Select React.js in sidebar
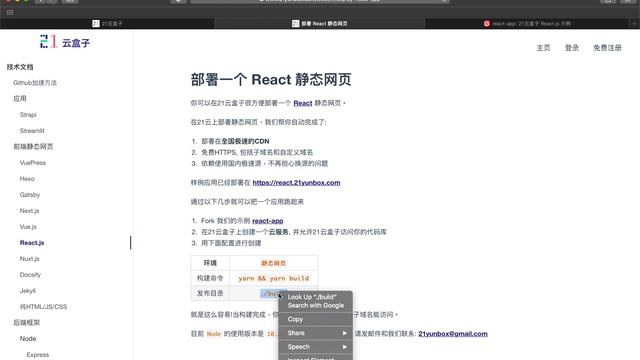640x360 pixels. coord(32,242)
